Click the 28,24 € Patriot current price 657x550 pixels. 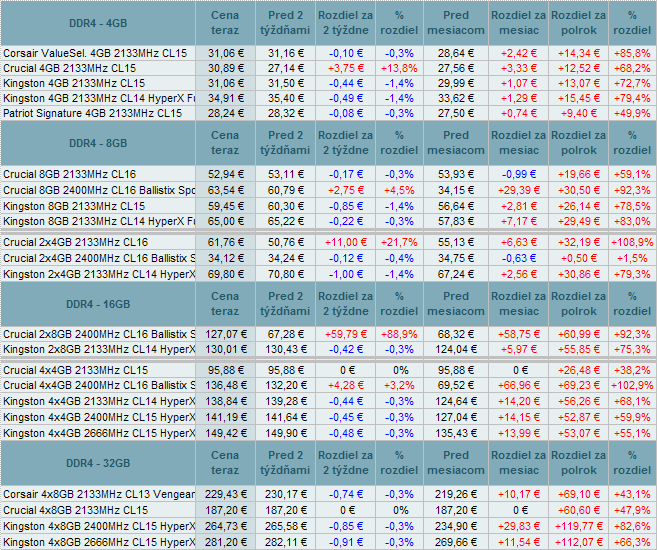[x=225, y=114]
